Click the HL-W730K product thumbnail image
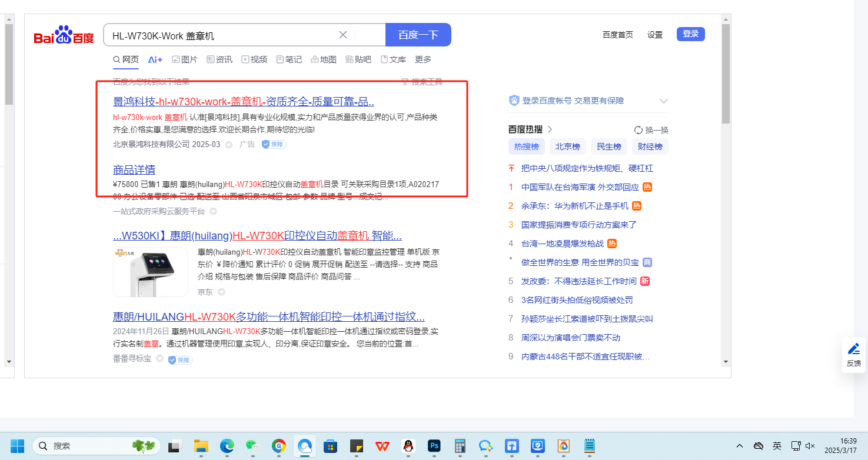Screen dimensions: 868x460 [x=151, y=272]
